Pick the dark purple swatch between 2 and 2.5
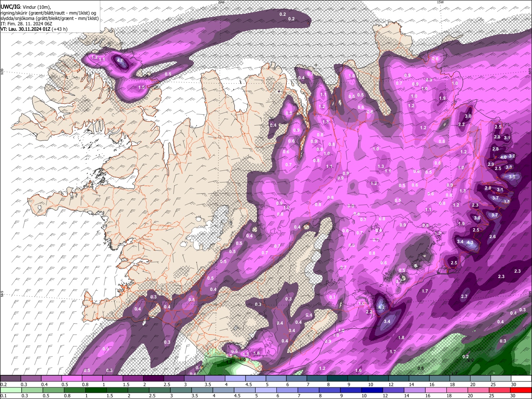The width and height of the screenshot is (532, 399). (x=153, y=379)
